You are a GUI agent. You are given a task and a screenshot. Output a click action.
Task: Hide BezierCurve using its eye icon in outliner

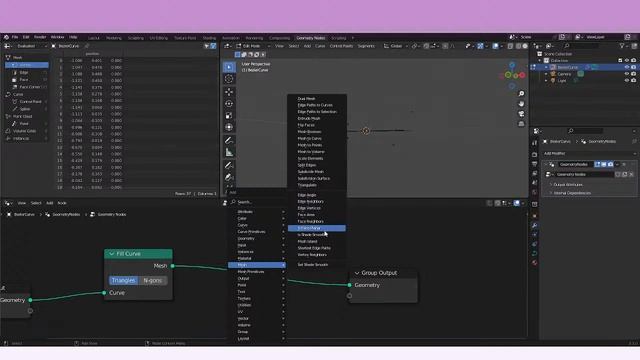click(x=627, y=67)
